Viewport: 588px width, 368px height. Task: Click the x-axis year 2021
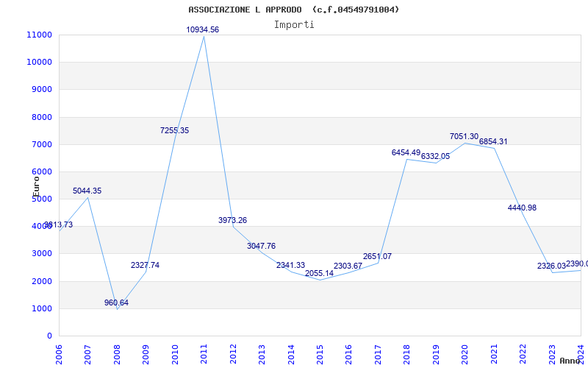[x=494, y=354]
